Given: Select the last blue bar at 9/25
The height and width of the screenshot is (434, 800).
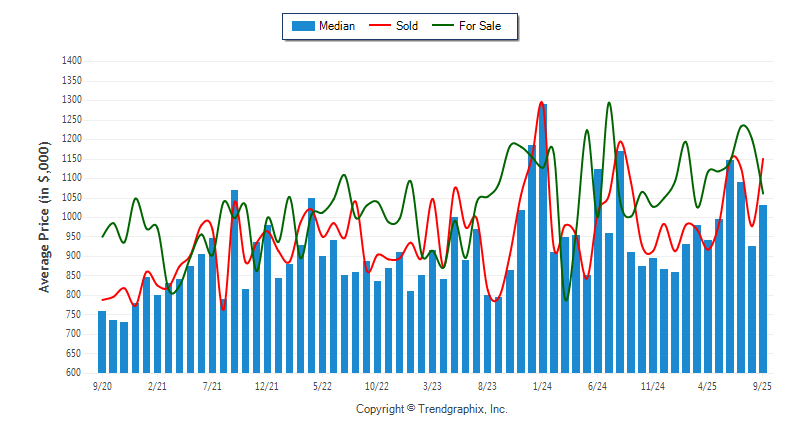Looking at the screenshot, I should 763,289.
